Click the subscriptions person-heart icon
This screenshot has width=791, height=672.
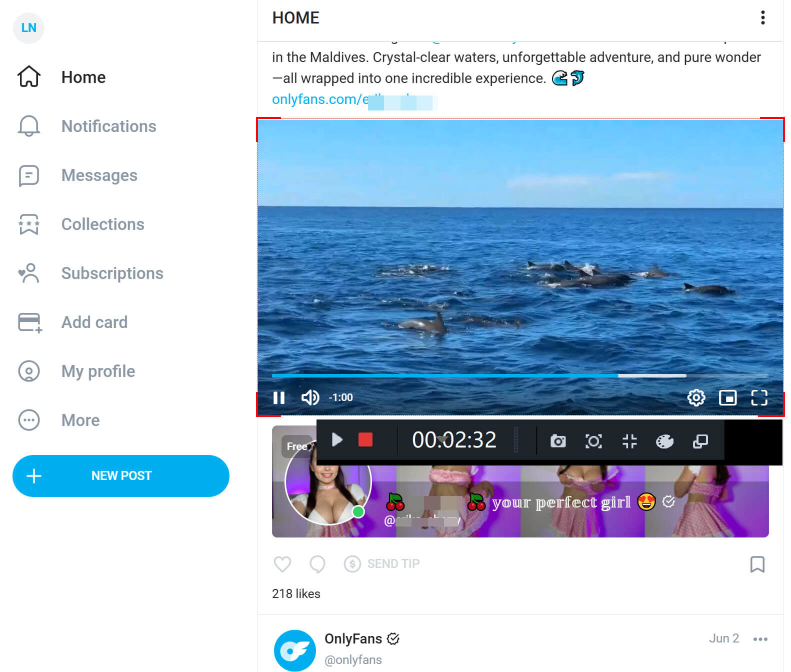(x=28, y=273)
